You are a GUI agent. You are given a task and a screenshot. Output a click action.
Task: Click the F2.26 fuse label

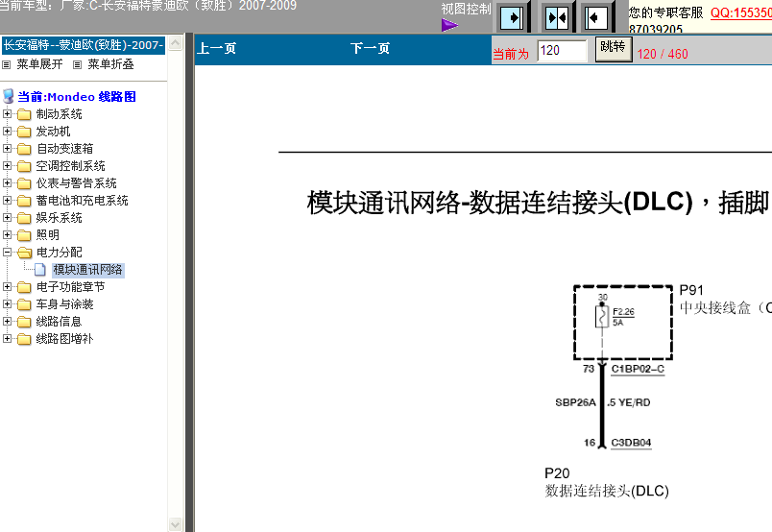click(623, 312)
